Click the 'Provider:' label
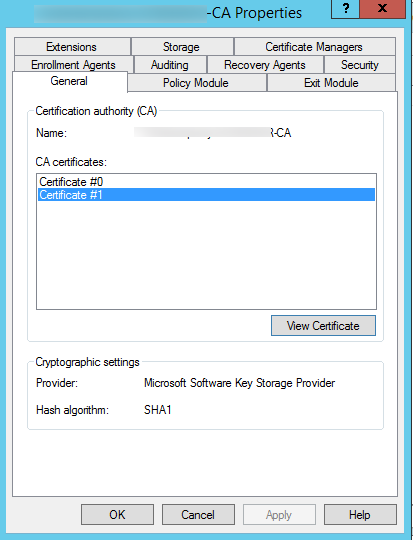This screenshot has height=540, width=413. [x=57, y=383]
